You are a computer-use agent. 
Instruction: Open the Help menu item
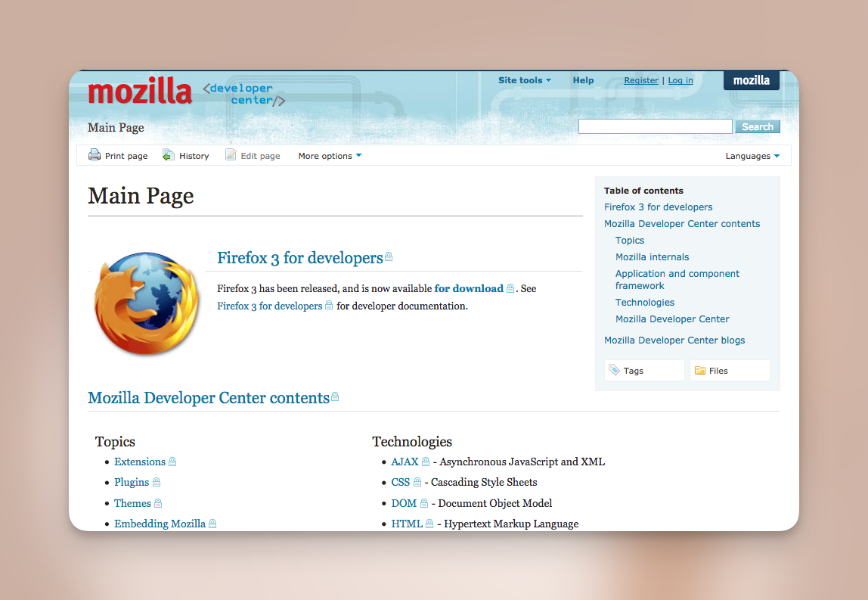pos(583,80)
